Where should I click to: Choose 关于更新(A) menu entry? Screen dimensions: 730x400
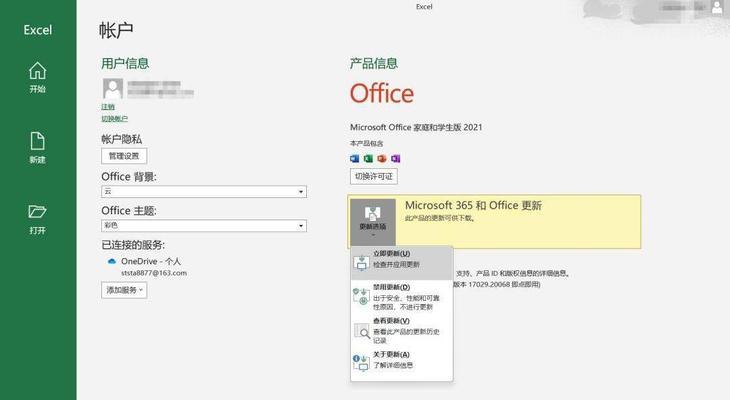(x=402, y=362)
